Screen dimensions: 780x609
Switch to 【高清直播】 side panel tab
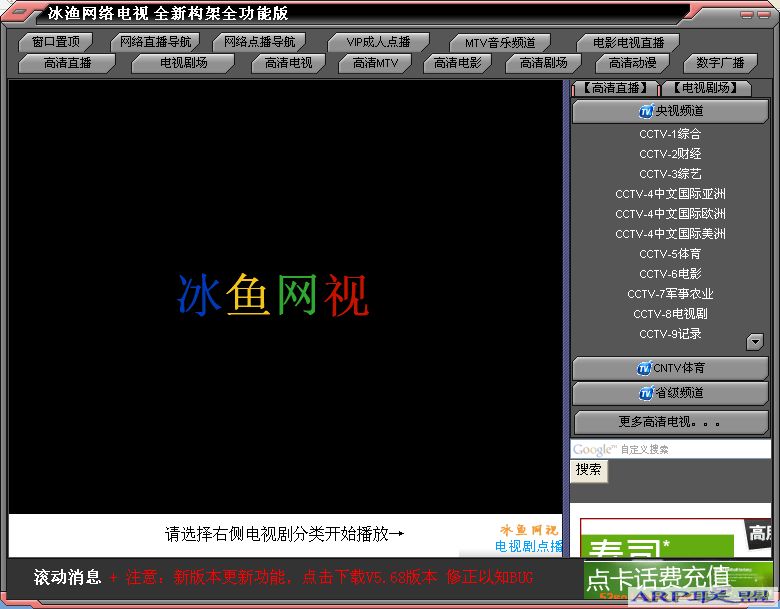coord(616,89)
